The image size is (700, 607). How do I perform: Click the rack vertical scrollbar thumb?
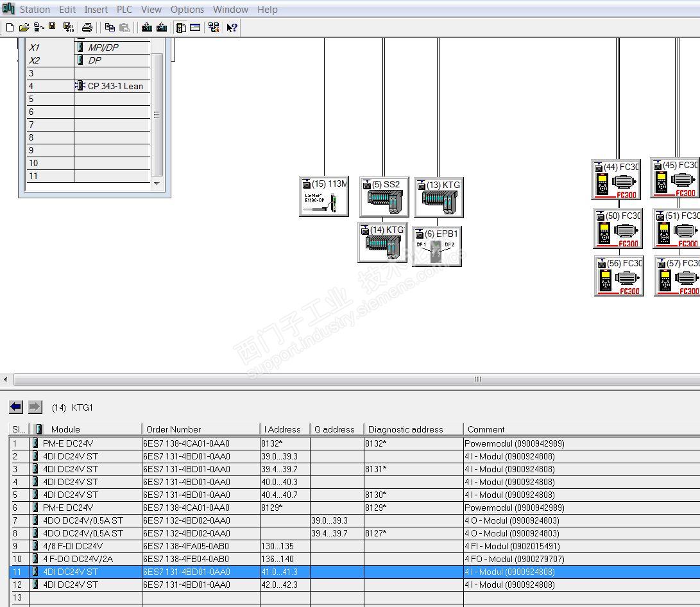tap(157, 115)
